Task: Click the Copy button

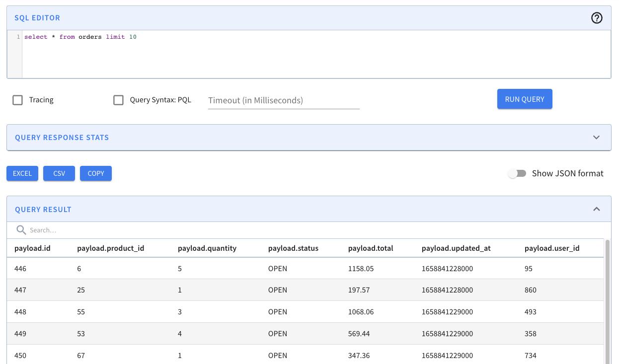Action: point(96,173)
